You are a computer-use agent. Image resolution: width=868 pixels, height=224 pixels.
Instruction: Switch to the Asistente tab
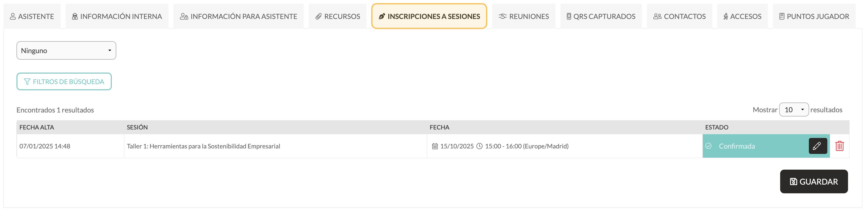32,16
